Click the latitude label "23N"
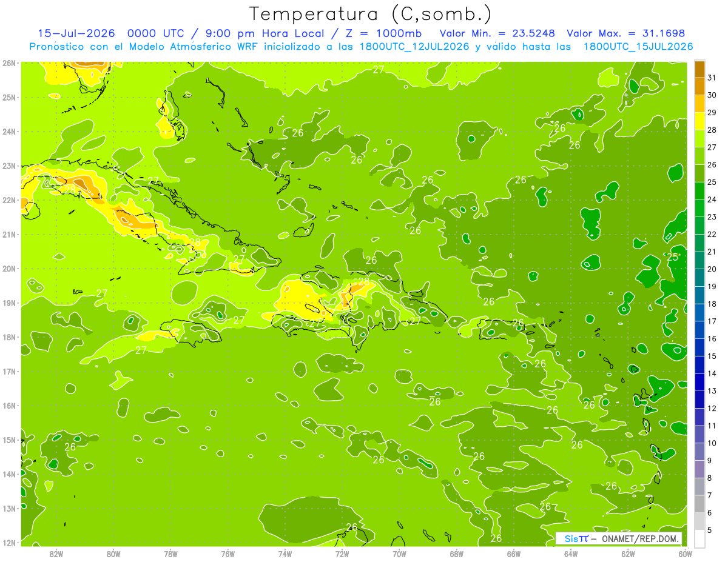The height and width of the screenshot is (562, 728). pos(8,166)
